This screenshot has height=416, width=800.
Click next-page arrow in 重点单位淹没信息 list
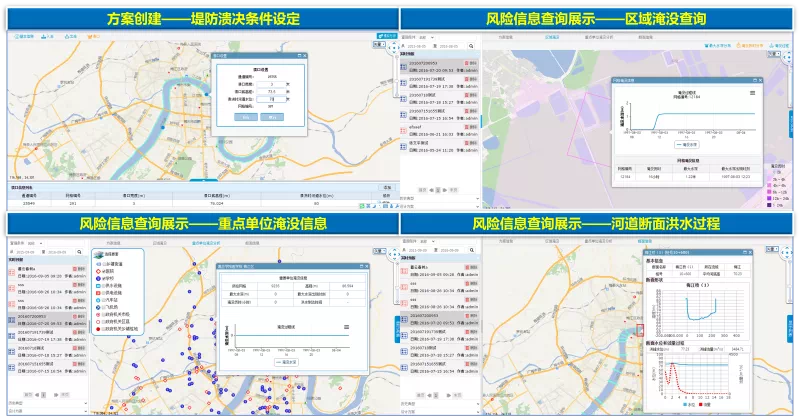[57, 395]
